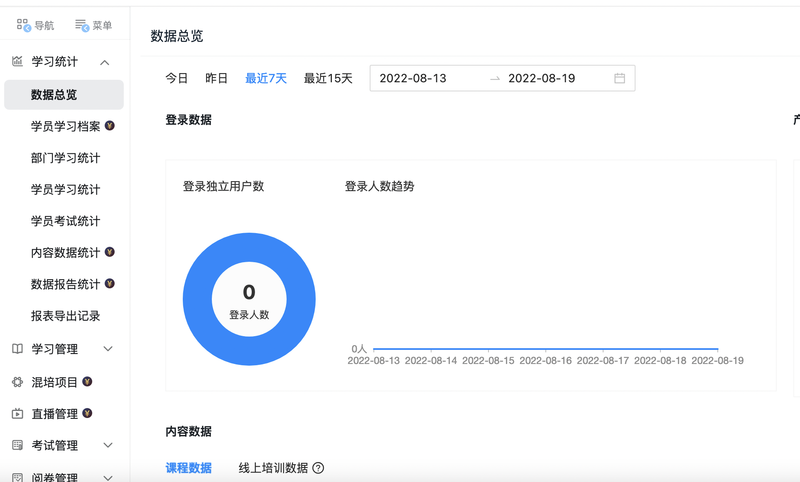Expand the 阅卷管理 section chevron
800x482 pixels.
click(x=108, y=478)
